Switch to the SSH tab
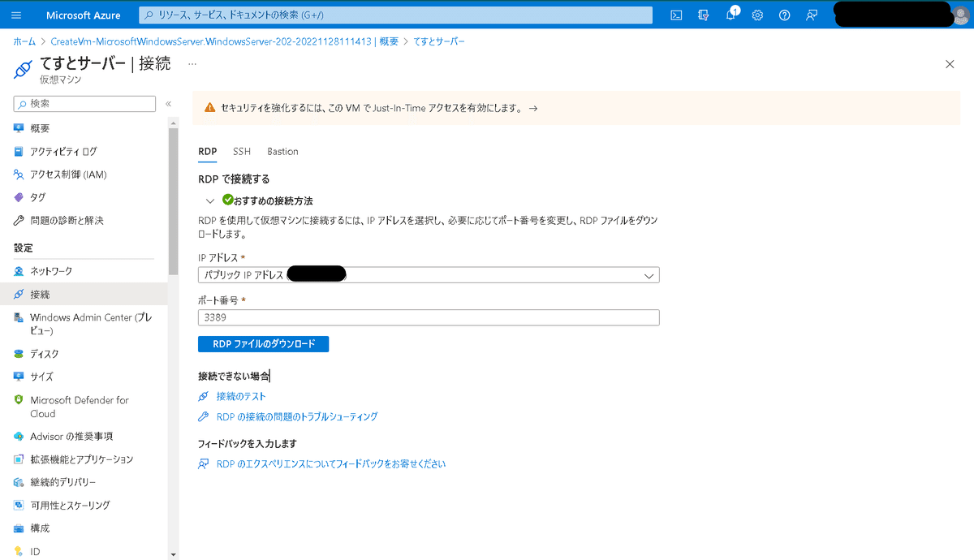The height and width of the screenshot is (560, 974). pyautogui.click(x=242, y=152)
